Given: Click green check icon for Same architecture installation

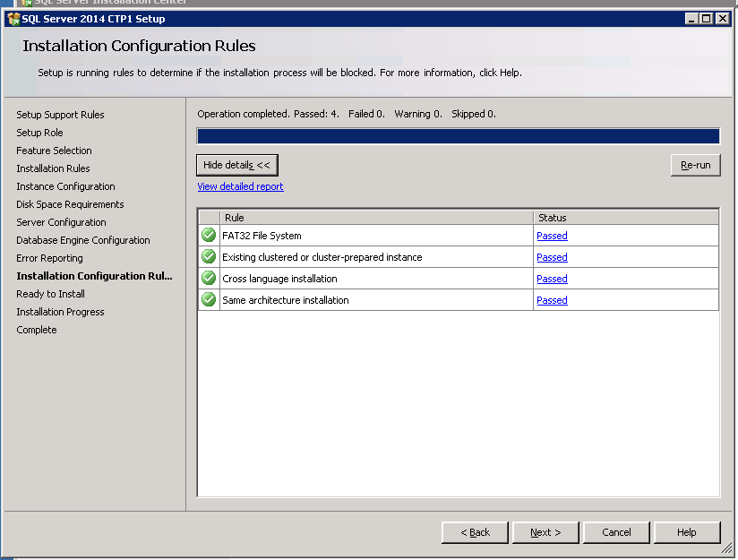Looking at the screenshot, I should (209, 300).
